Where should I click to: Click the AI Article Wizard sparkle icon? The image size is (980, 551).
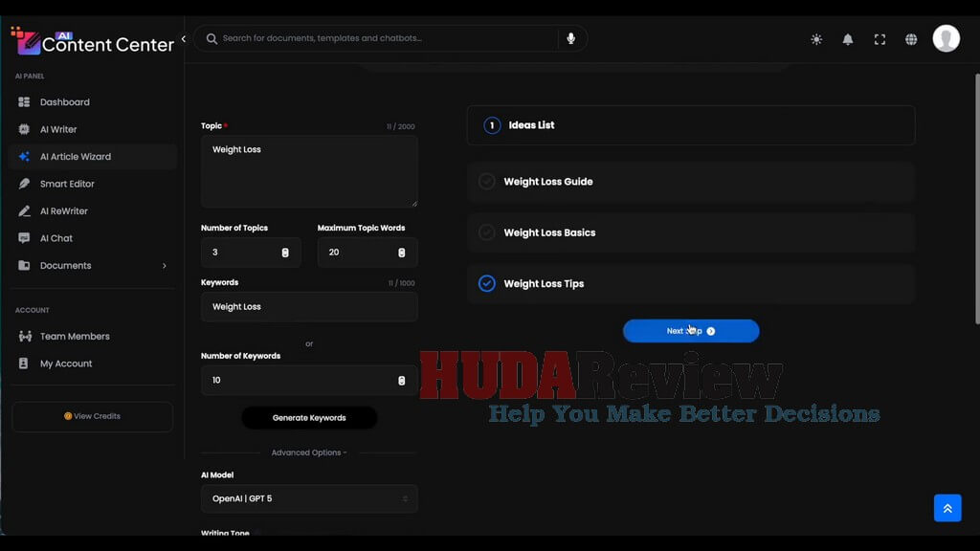[24, 157]
